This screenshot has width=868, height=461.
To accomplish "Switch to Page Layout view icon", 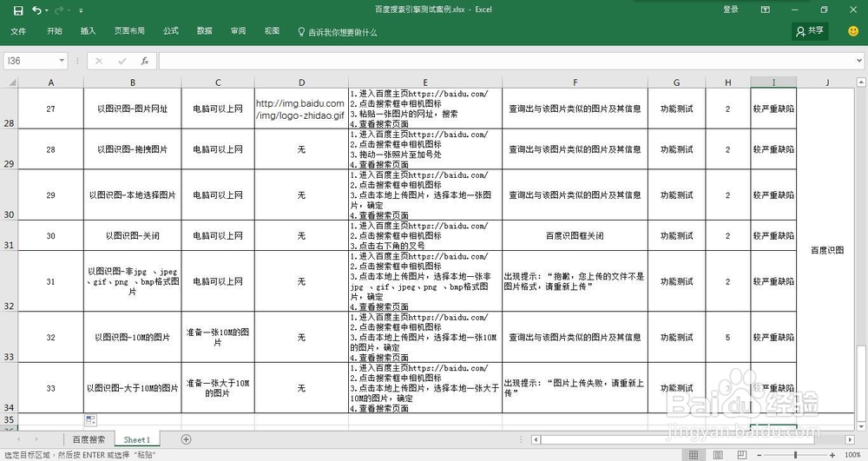I will [718, 455].
